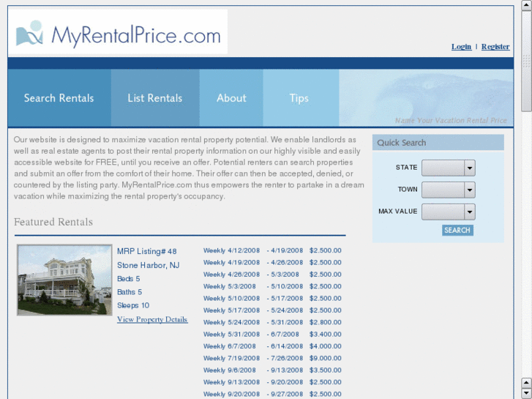Expand the TOWN dropdown
This screenshot has height=399, width=532.
448,190
